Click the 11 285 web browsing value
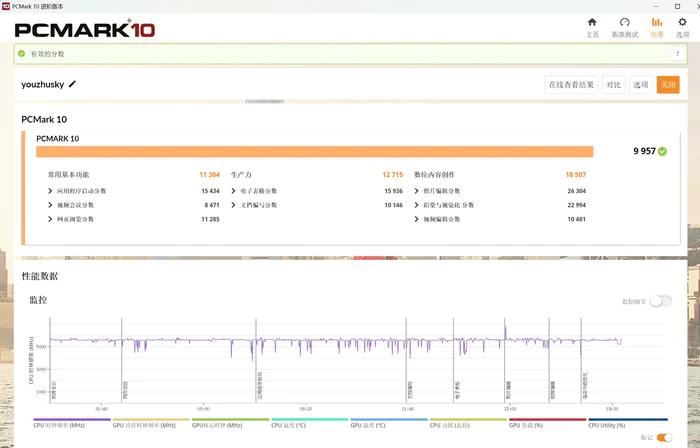Screen dimensions: 700x448 [x=210, y=219]
